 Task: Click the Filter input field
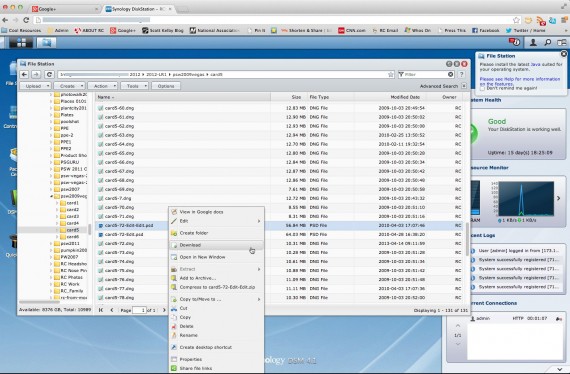point(425,75)
